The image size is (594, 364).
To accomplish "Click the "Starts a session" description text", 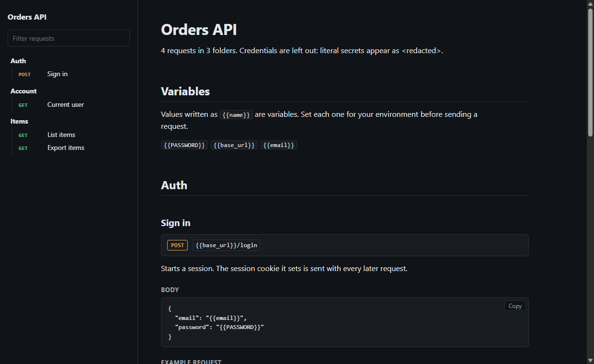I will pos(284,269).
